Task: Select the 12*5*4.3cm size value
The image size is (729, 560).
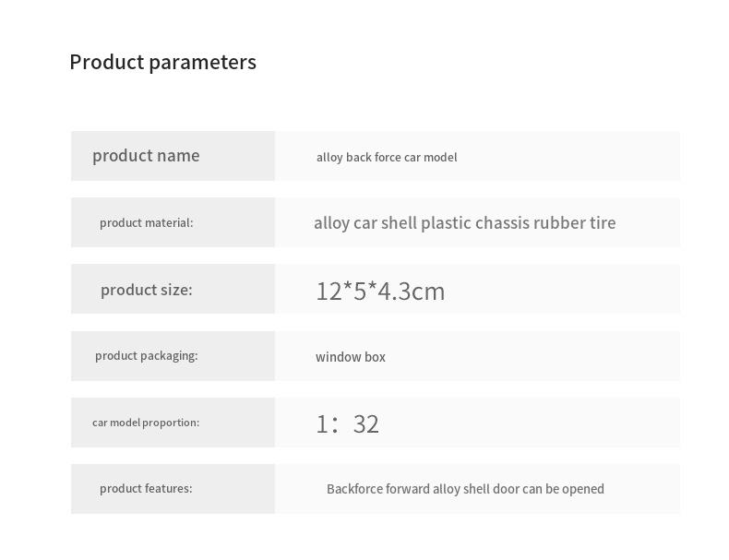Action: [x=380, y=291]
